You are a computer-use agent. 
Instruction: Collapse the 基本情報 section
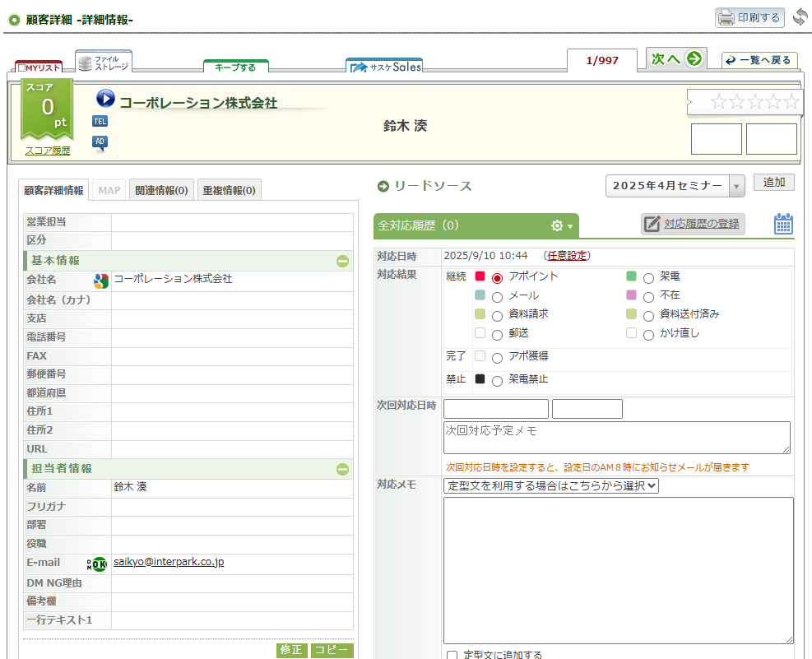pyautogui.click(x=342, y=262)
